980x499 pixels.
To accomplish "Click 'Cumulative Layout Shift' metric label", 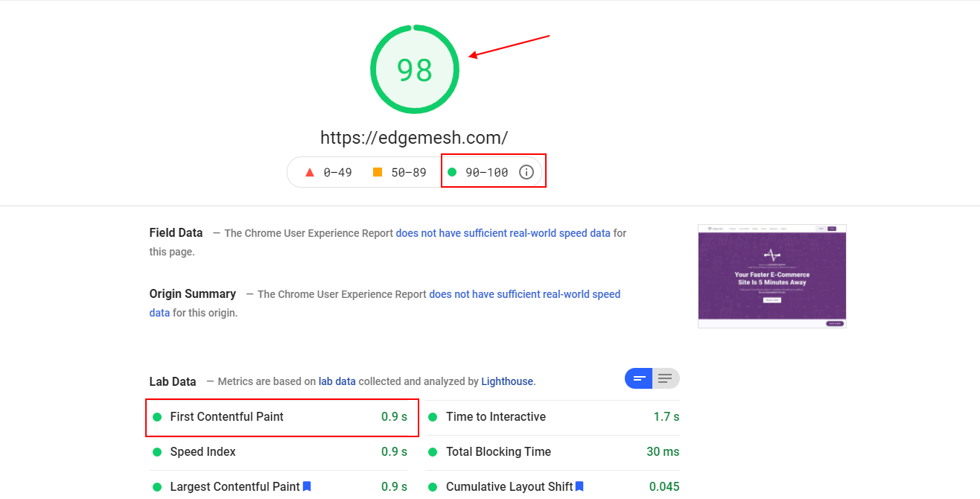I will [509, 486].
